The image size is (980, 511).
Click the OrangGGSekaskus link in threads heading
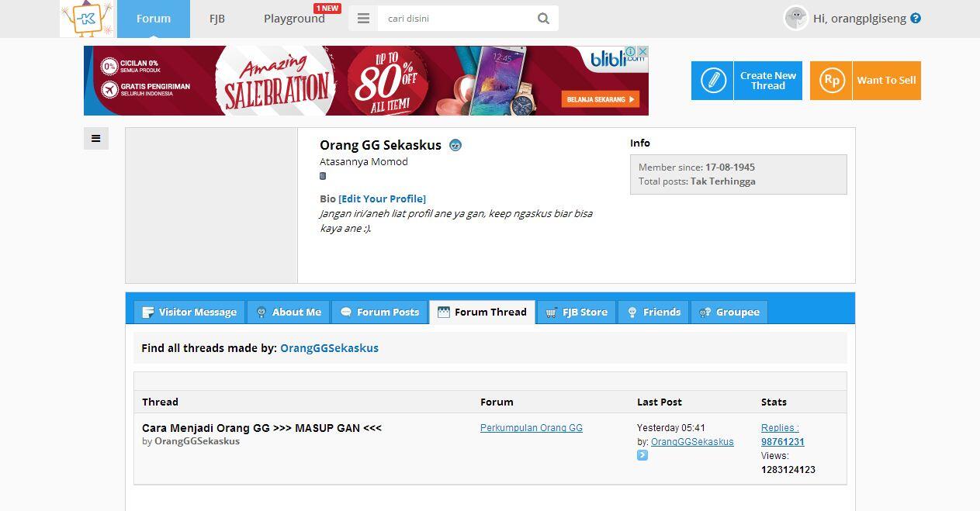[329, 348]
